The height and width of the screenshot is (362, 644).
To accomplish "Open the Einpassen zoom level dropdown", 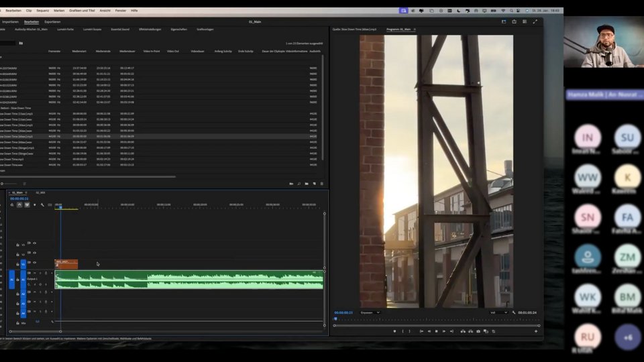I will tap(370, 312).
